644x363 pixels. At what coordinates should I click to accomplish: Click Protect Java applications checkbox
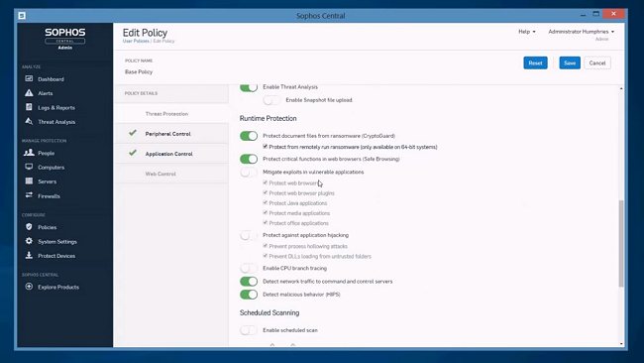coord(266,202)
